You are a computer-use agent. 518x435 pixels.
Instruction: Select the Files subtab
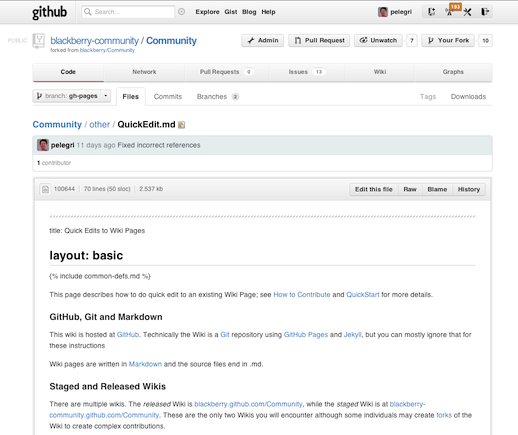(x=130, y=97)
